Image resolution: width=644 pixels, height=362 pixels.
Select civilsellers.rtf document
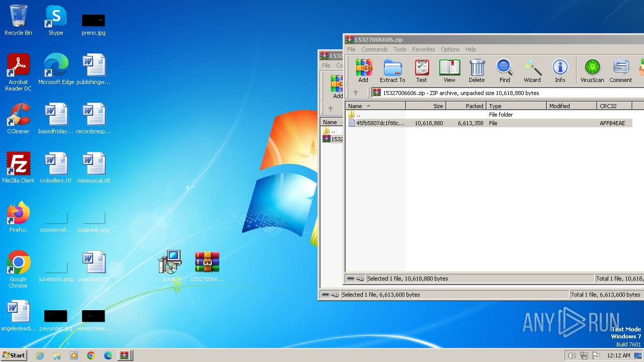click(56, 168)
